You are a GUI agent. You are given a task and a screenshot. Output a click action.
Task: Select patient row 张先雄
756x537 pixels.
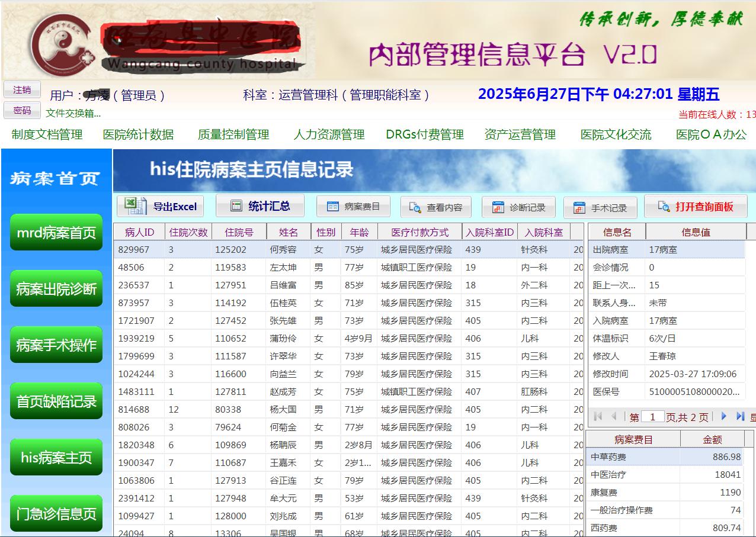(348, 321)
